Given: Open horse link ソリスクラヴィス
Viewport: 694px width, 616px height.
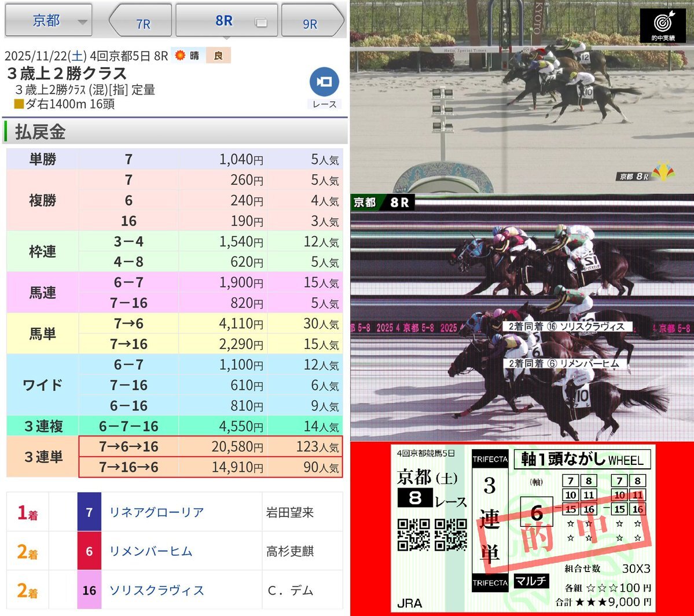Looking at the screenshot, I should coord(156,590).
